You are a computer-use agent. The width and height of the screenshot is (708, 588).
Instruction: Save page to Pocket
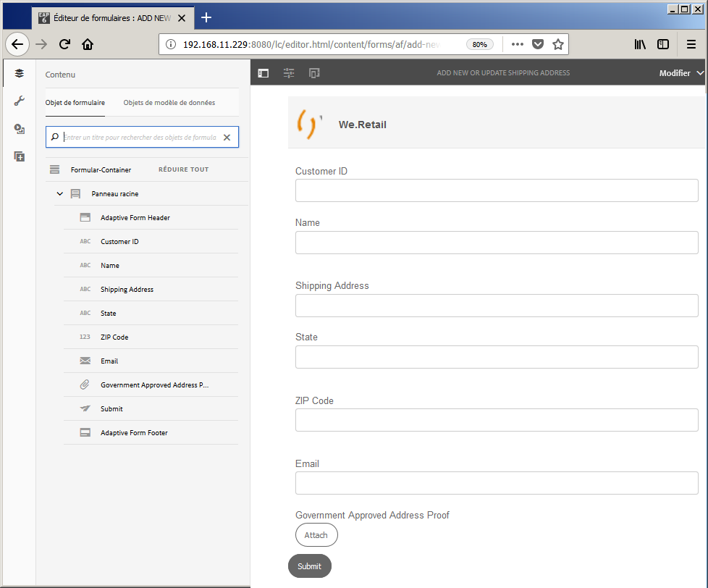(538, 44)
